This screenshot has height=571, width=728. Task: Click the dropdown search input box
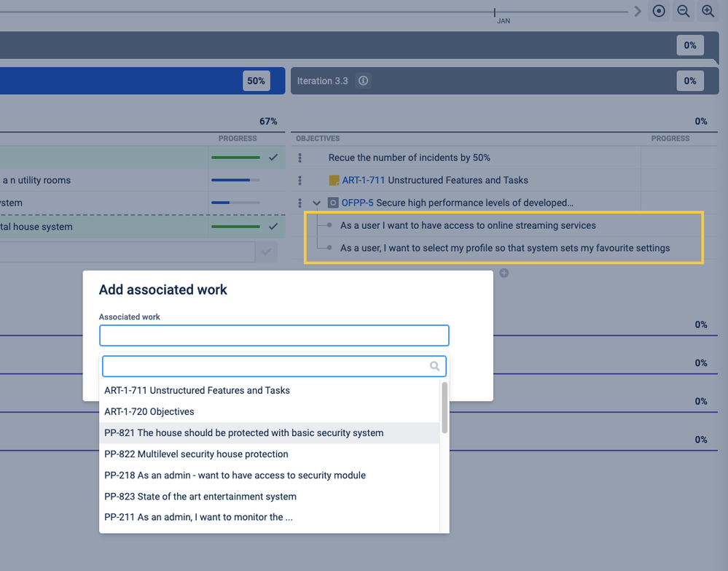[274, 366]
